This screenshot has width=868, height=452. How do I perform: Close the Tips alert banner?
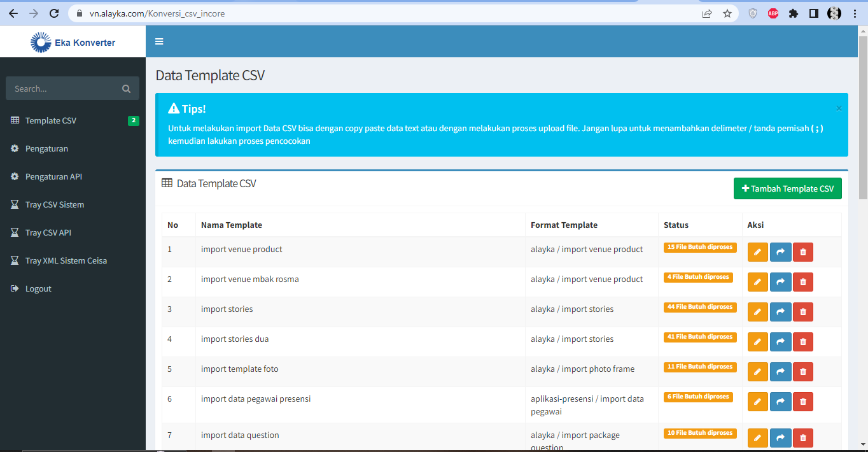[839, 108]
